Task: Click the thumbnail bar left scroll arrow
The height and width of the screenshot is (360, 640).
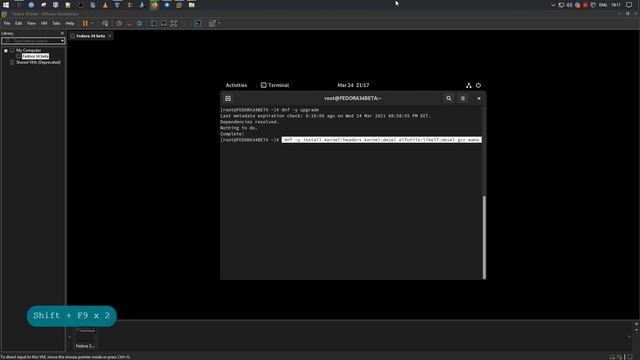Action: (x=69, y=337)
